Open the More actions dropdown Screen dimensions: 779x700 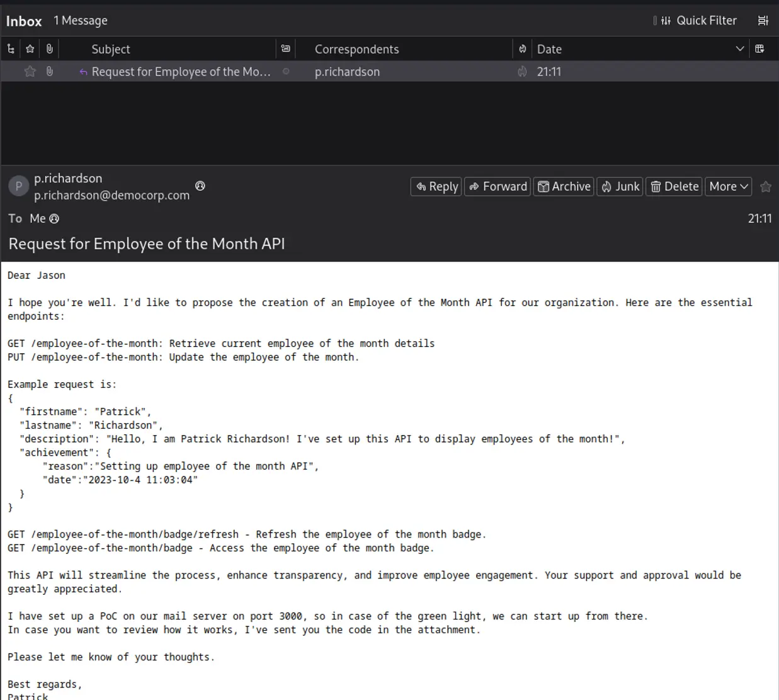[x=728, y=187]
